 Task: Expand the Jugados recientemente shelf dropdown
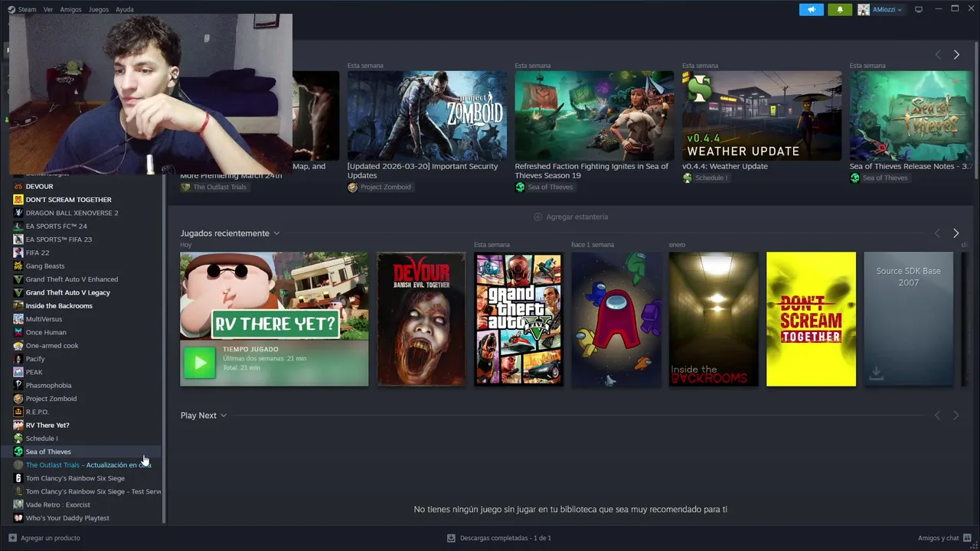276,233
